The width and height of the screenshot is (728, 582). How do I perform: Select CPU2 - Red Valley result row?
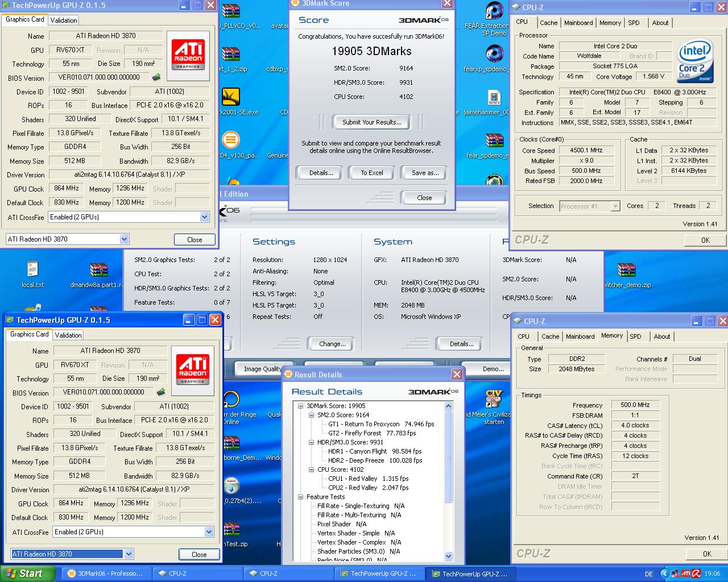point(369,488)
